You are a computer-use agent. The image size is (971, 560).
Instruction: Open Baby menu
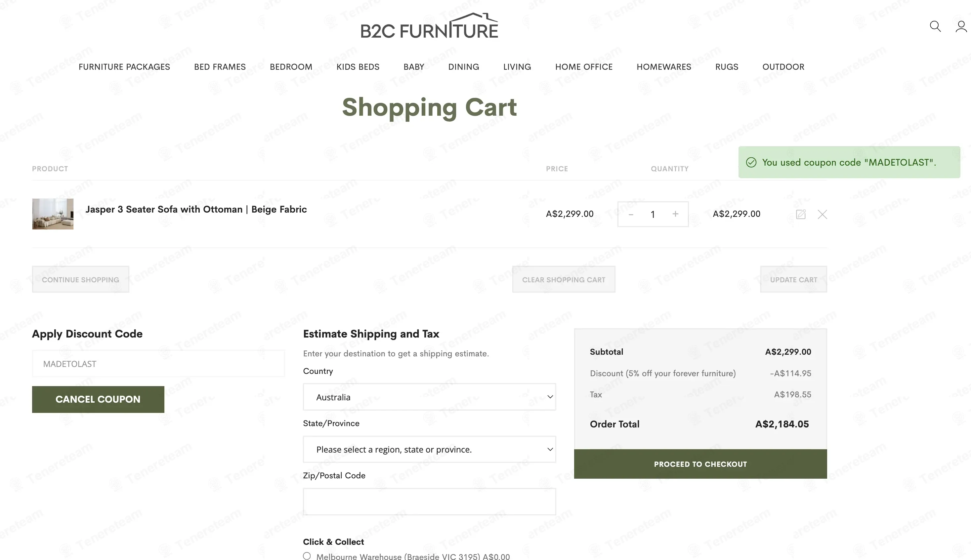(414, 67)
